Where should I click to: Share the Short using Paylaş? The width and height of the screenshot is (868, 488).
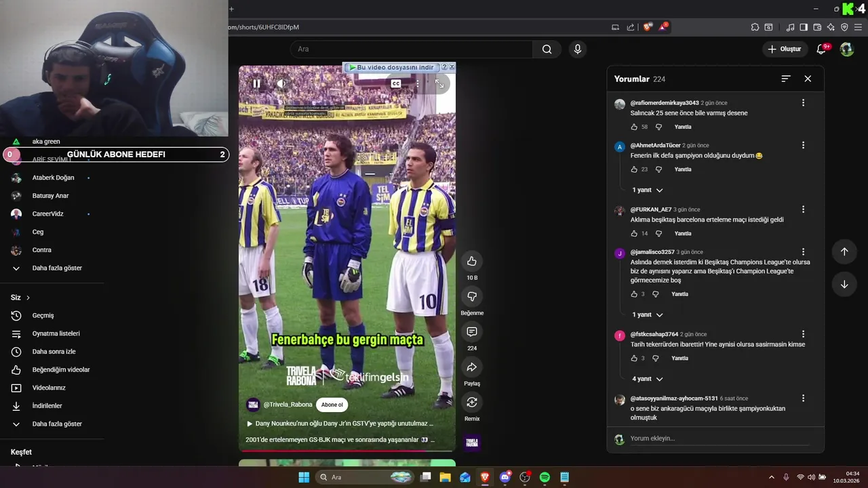472,367
